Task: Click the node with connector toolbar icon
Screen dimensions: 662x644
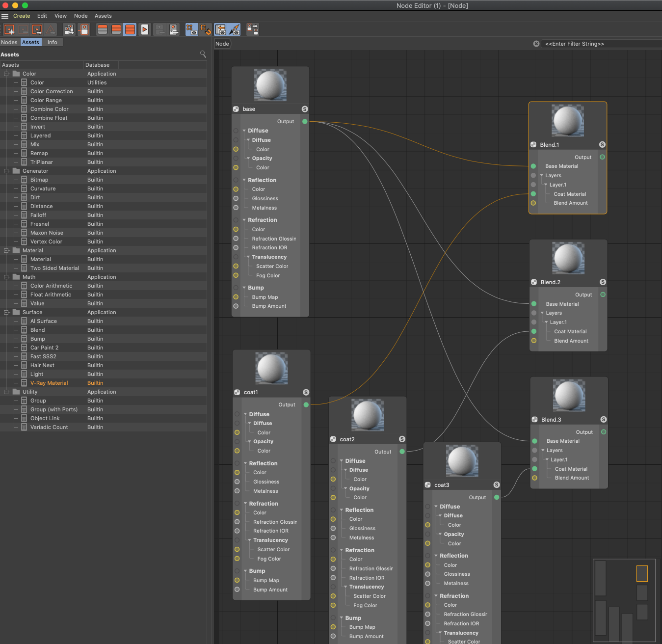Action: (x=84, y=29)
